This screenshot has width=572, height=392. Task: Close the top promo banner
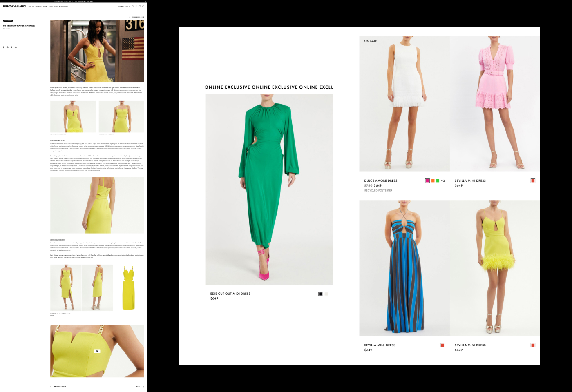click(x=145, y=1)
